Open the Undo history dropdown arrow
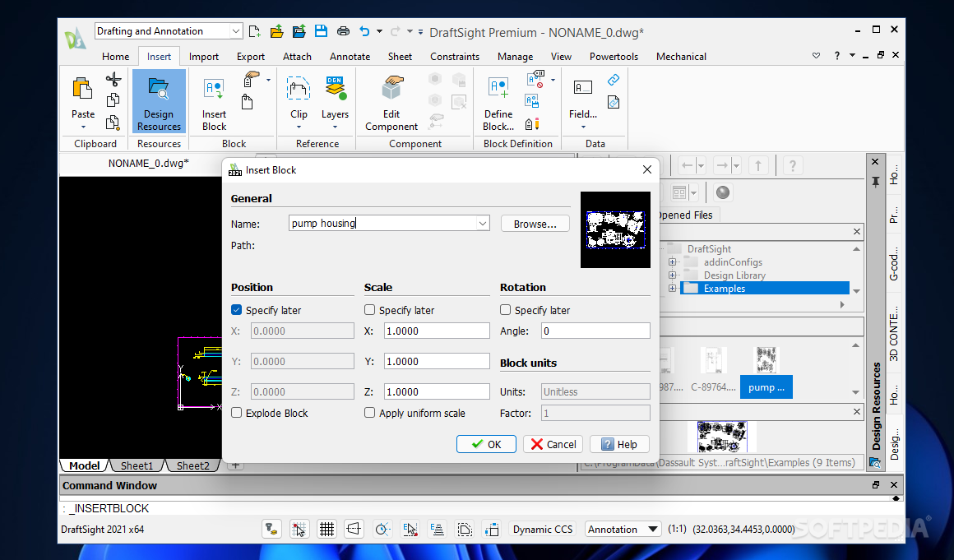This screenshot has width=954, height=560. pyautogui.click(x=380, y=31)
